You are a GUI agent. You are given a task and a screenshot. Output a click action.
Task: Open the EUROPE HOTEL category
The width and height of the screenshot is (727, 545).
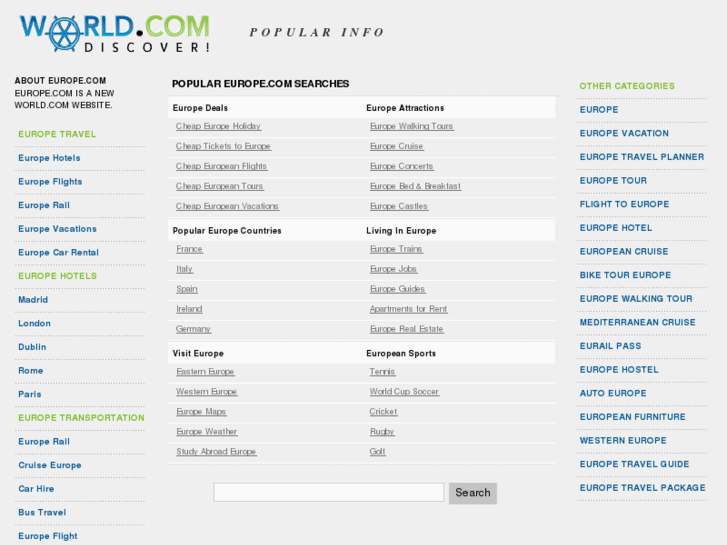pos(616,228)
